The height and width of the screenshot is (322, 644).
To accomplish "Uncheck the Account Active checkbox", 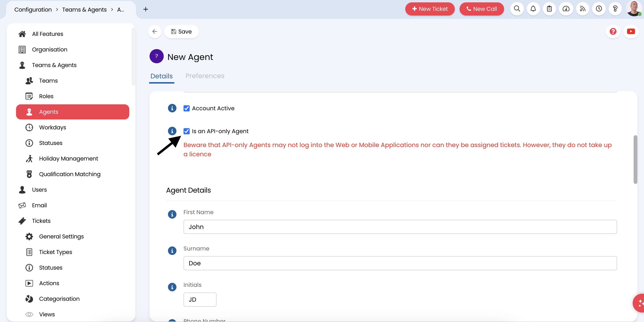I will (187, 108).
